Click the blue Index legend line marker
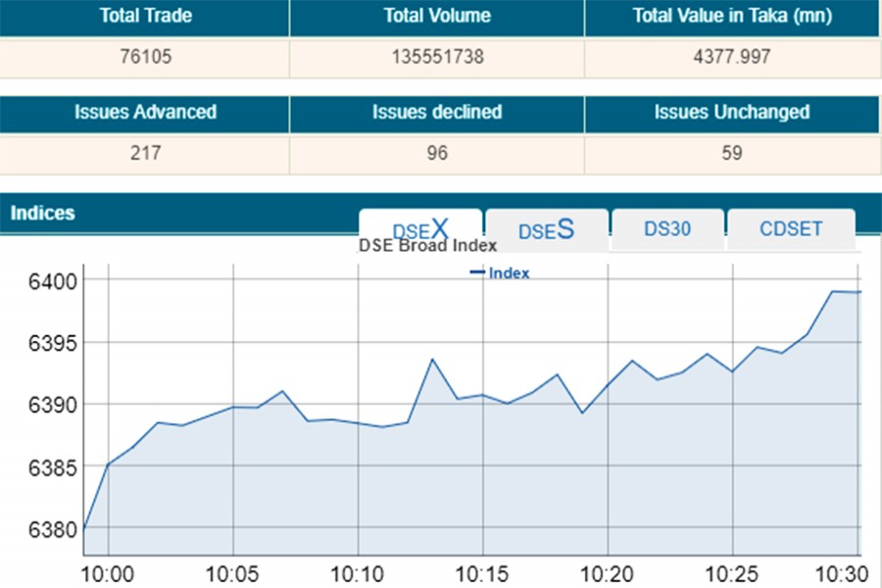The height and width of the screenshot is (588, 882). [477, 272]
